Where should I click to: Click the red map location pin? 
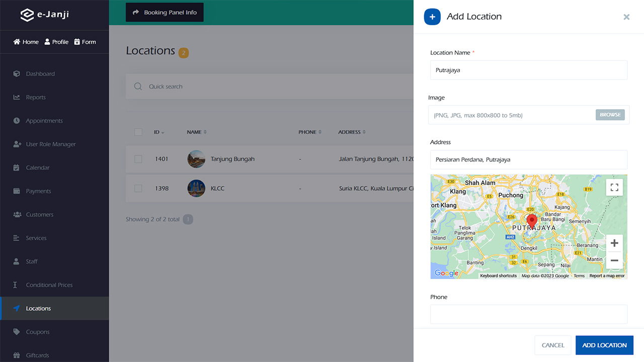531,221
